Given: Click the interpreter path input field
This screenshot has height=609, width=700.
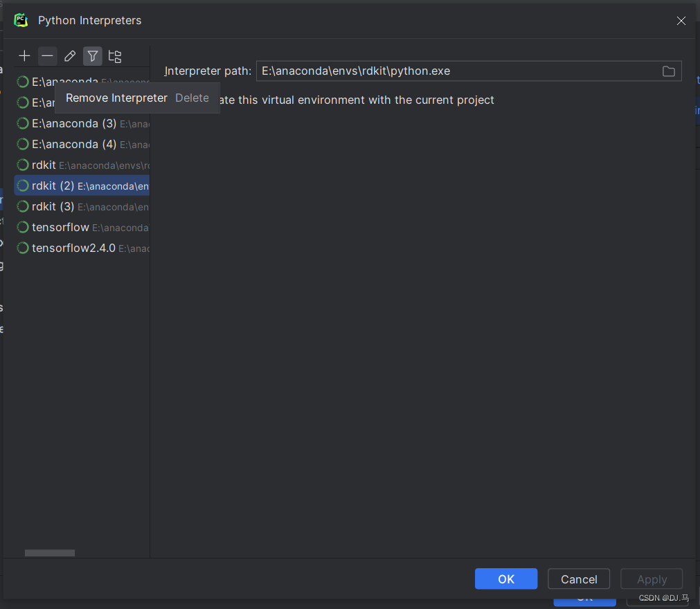Looking at the screenshot, I should click(469, 71).
